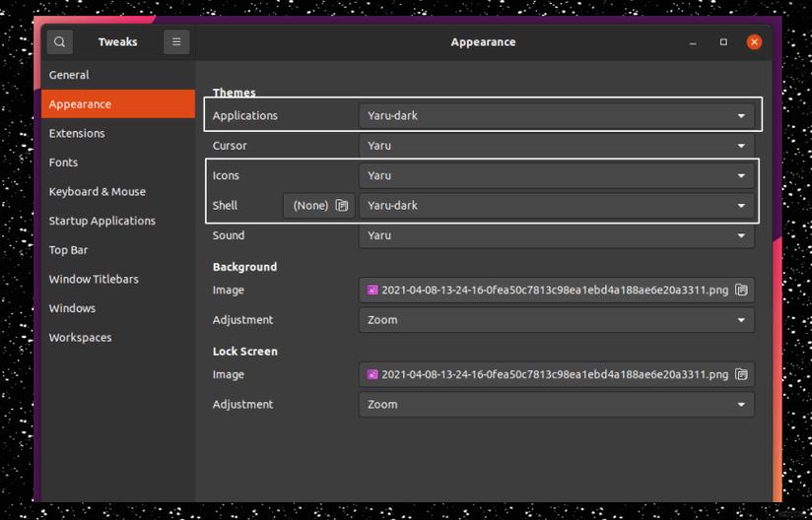Change Lock Screen Adjustment dropdown

tap(556, 405)
